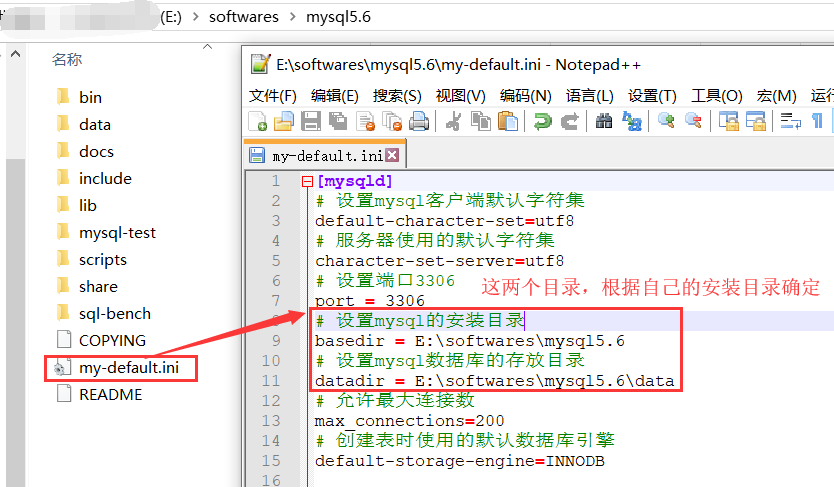
Task: Open the 语言(L) menu
Action: point(589,96)
